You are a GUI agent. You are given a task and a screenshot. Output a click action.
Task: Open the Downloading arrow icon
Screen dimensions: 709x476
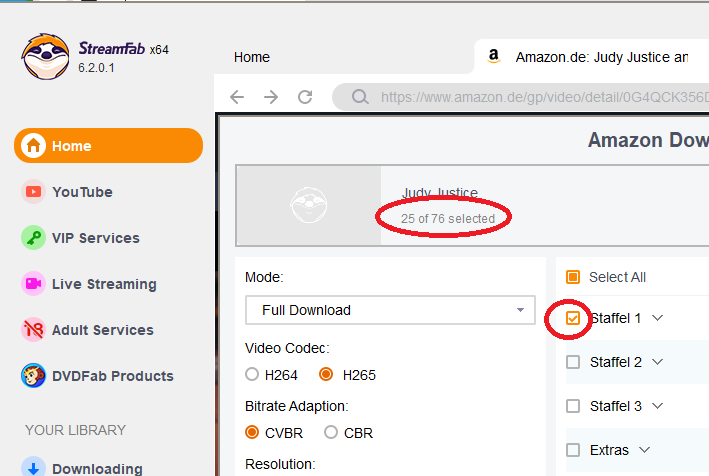34,468
